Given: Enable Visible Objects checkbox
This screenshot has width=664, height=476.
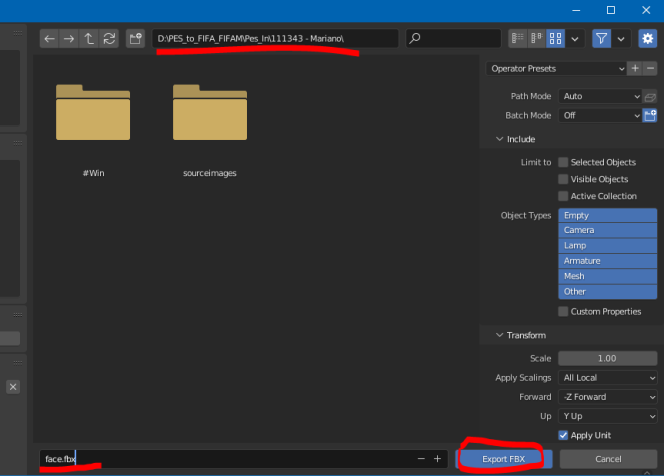Looking at the screenshot, I should (563, 179).
